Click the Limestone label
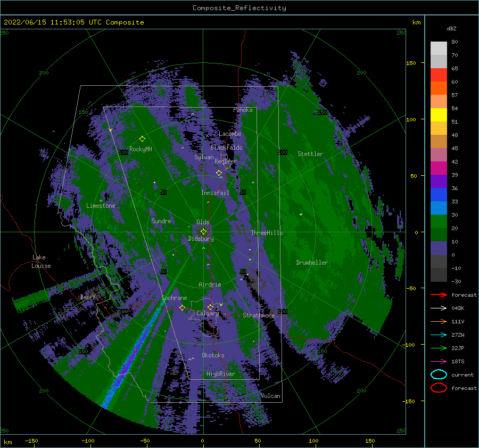This screenshot has height=448, width=479. point(101,206)
